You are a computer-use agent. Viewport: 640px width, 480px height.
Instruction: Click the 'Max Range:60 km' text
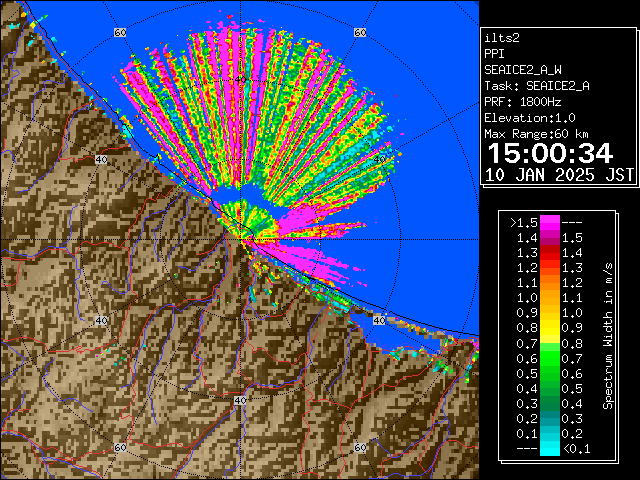[x=536, y=134]
